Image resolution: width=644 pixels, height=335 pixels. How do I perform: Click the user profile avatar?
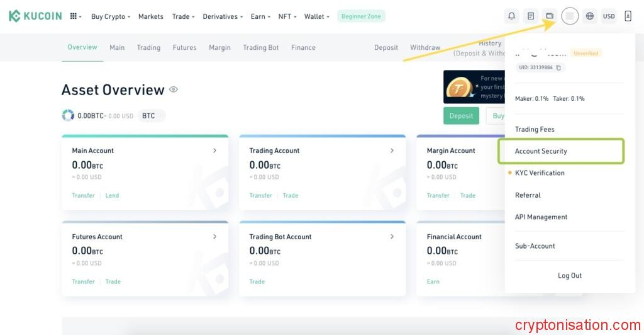(x=570, y=16)
